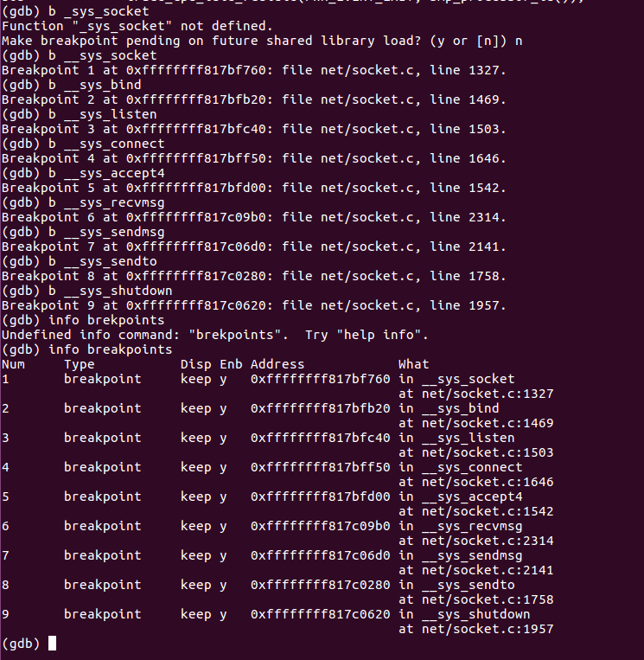Viewport: 644px width, 660px height.
Task: Click the "Num" column header
Action: 13,364
